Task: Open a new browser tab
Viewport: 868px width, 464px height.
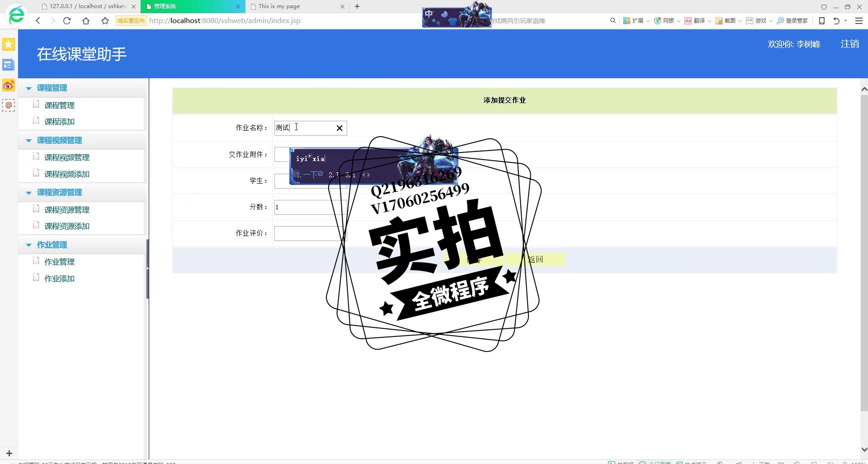Action: click(357, 6)
